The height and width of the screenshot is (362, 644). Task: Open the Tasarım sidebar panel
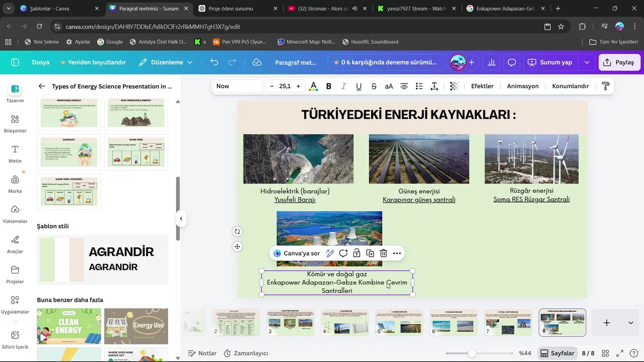[x=15, y=93]
